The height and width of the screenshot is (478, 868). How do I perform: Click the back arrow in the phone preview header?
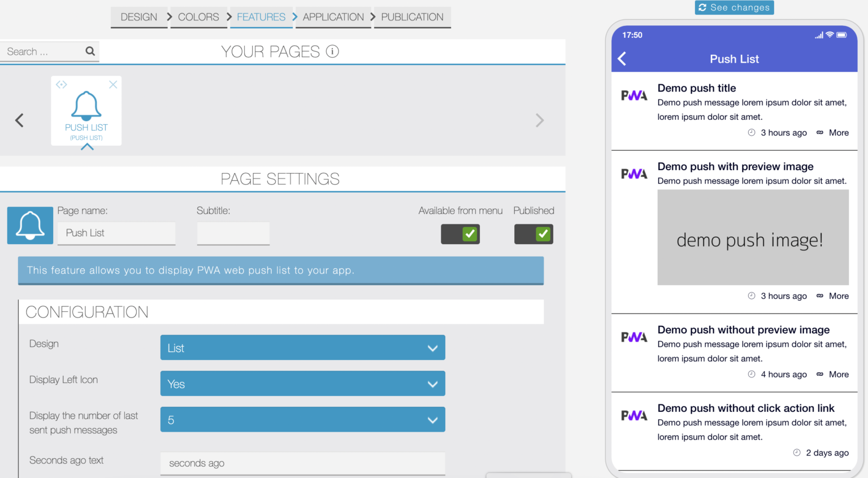622,58
